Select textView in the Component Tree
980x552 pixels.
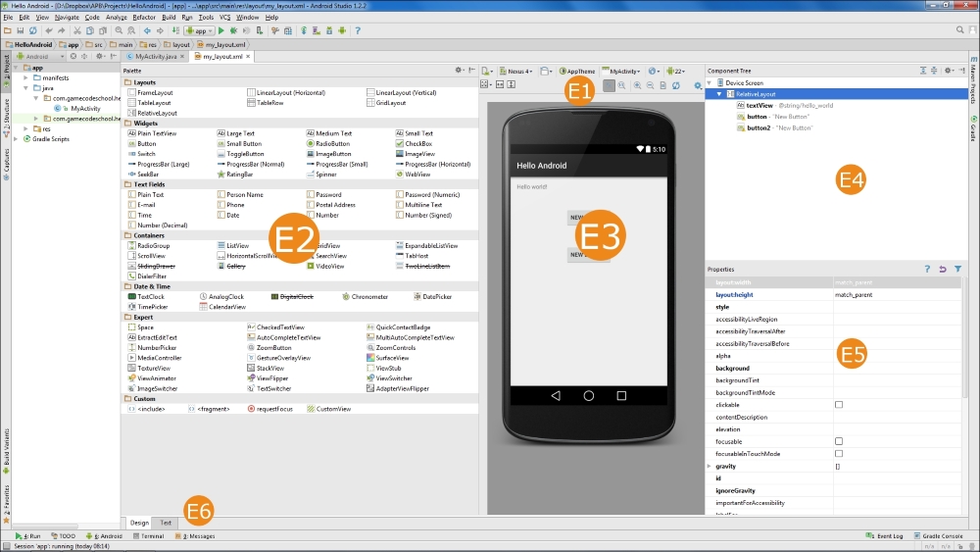click(759, 105)
